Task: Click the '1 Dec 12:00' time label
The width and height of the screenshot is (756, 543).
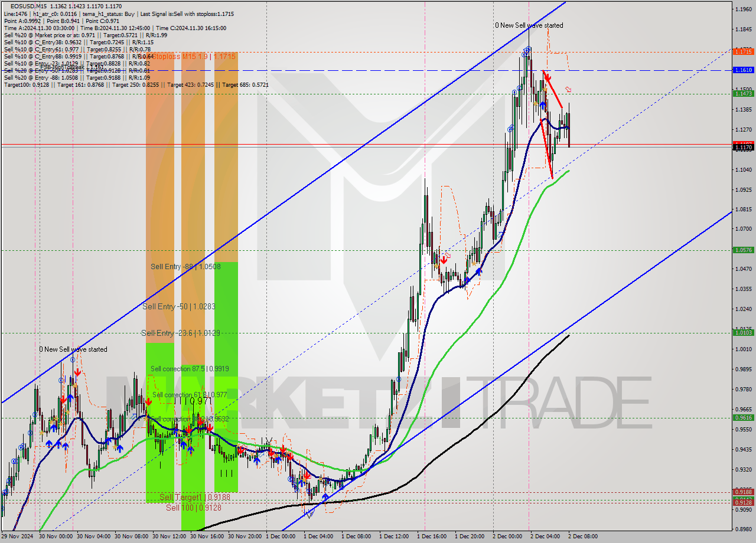Action: (394, 537)
